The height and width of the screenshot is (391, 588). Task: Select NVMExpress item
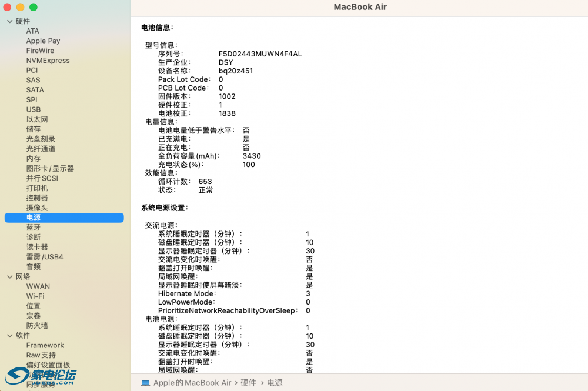click(x=48, y=61)
